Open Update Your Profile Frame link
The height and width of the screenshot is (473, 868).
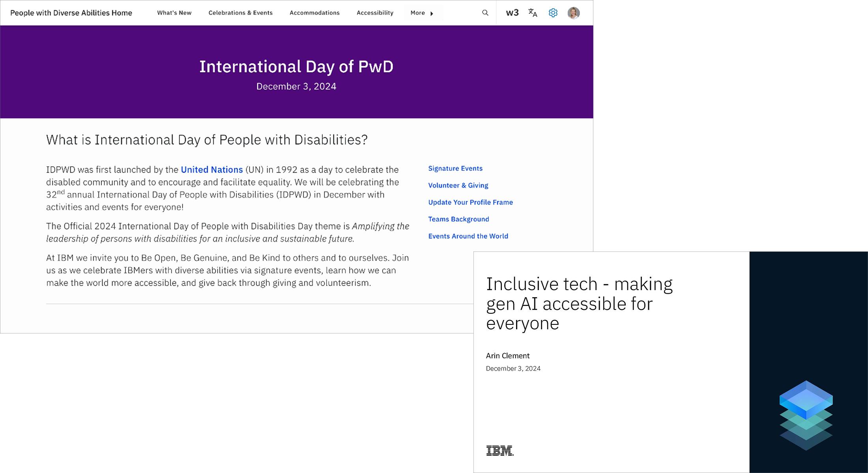point(471,202)
